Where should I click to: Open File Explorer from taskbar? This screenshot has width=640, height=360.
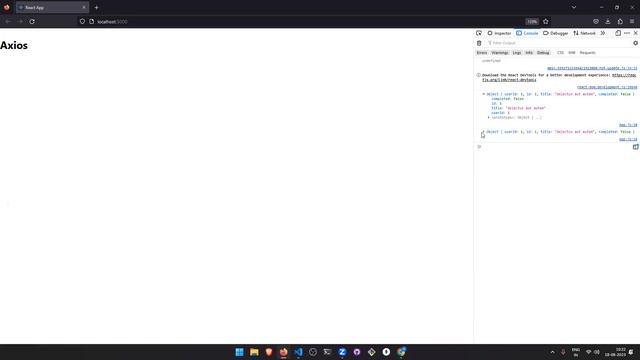(x=254, y=352)
